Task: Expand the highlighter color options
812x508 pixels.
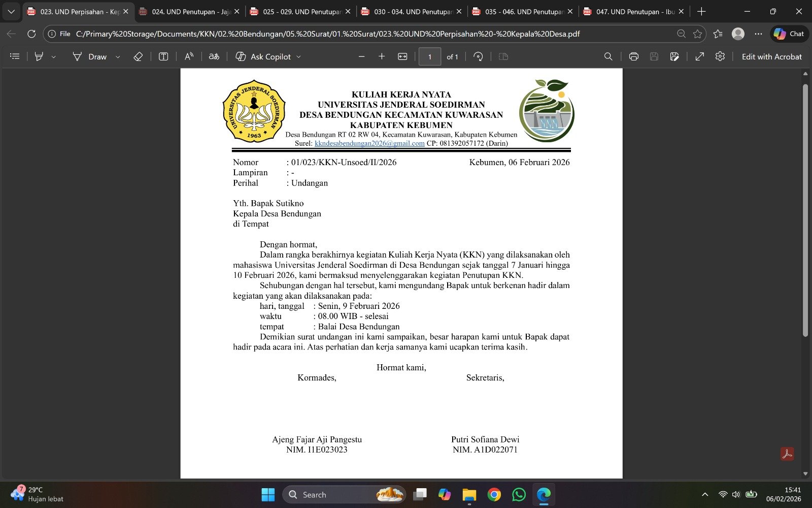Action: click(54, 56)
